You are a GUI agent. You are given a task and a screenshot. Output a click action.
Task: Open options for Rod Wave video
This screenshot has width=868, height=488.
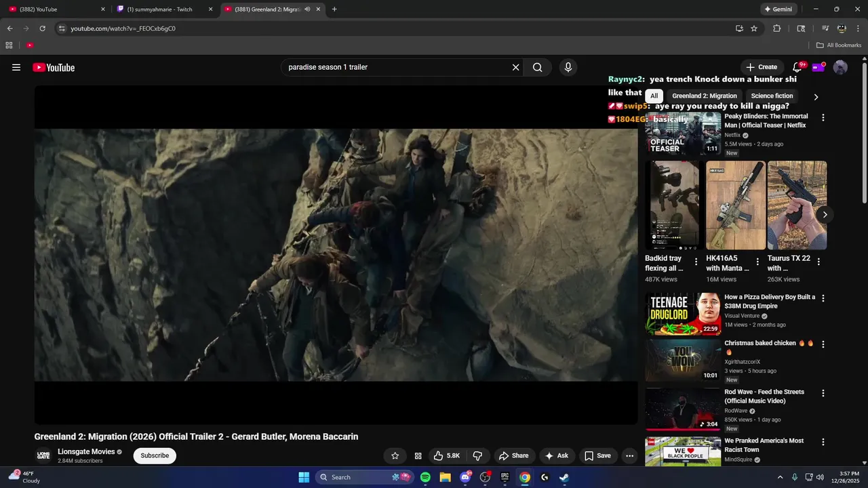[823, 393]
